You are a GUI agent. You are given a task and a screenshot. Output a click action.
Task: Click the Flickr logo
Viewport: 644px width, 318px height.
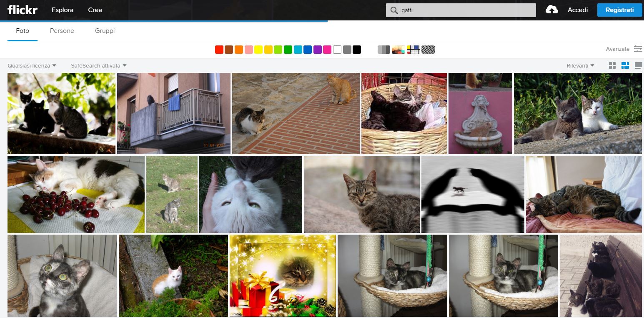tap(23, 10)
